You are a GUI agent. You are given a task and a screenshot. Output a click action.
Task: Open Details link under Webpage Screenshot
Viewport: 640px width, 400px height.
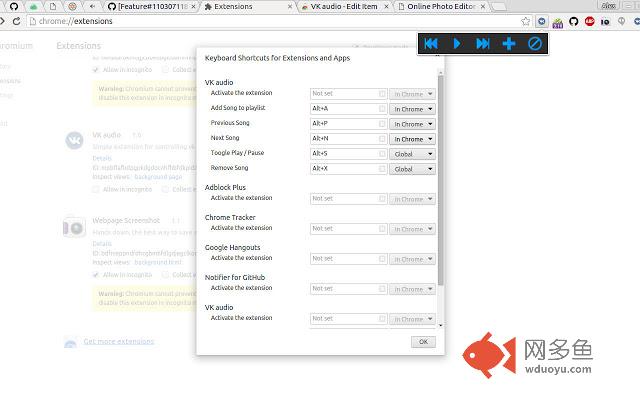tap(102, 244)
